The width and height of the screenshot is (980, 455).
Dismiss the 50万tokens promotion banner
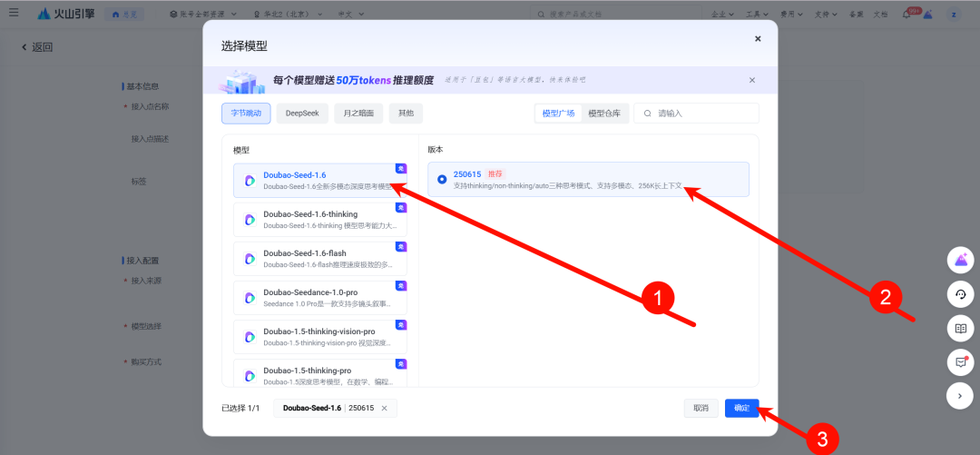pos(752,80)
